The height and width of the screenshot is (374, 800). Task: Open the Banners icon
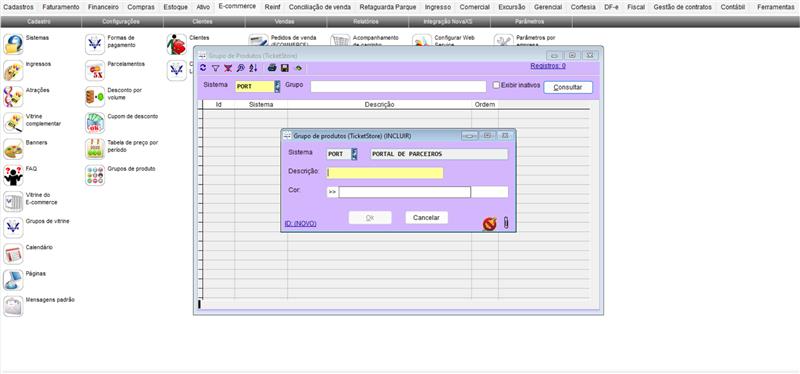click(x=13, y=149)
